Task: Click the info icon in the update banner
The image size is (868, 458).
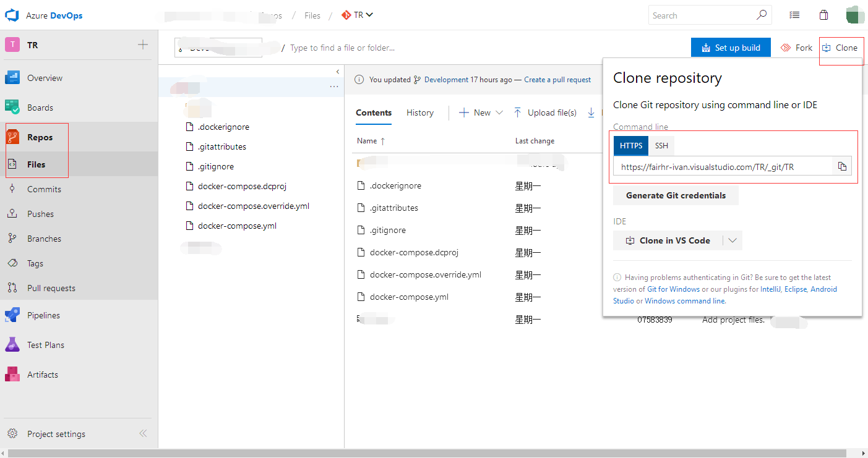Action: tap(359, 80)
